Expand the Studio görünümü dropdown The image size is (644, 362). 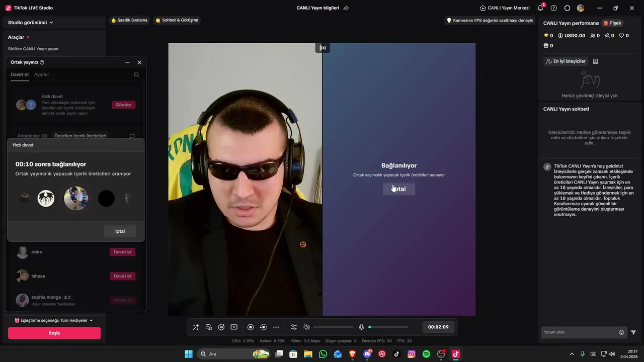tap(31, 23)
